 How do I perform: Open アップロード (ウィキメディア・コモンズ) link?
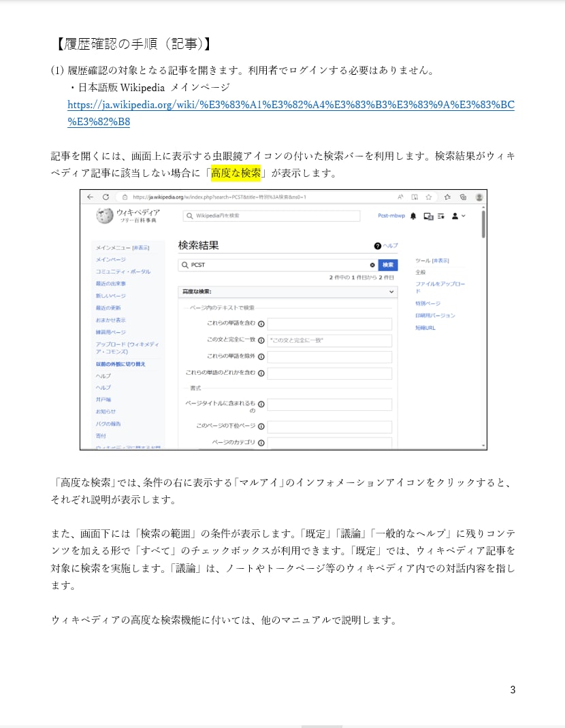[127, 348]
